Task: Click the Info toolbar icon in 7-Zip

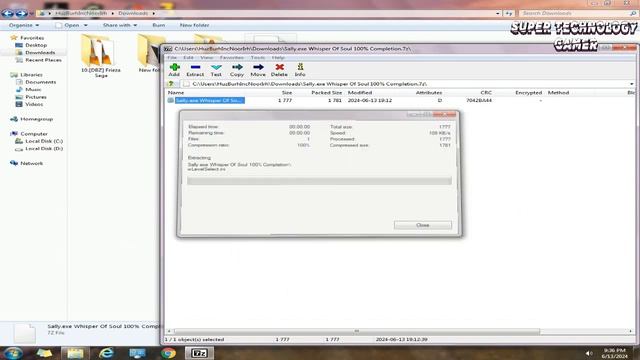Action: click(x=300, y=70)
